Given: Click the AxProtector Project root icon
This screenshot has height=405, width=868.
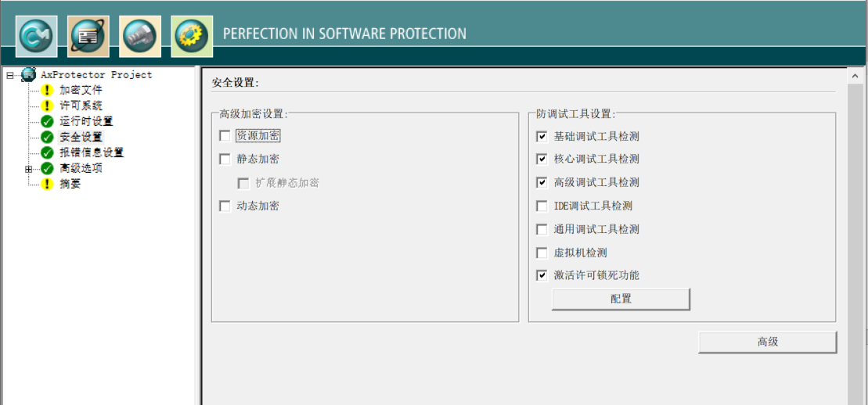Looking at the screenshot, I should pos(29,75).
